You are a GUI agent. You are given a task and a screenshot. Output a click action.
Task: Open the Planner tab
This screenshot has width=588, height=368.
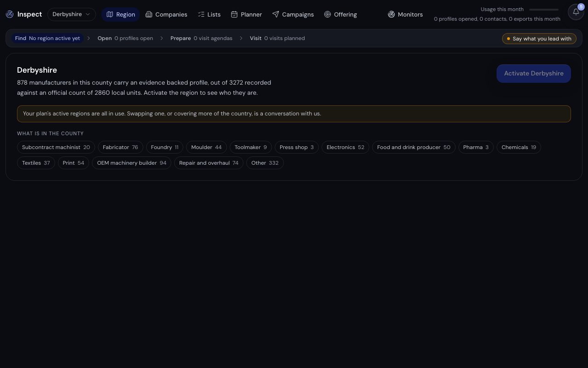[x=246, y=14]
